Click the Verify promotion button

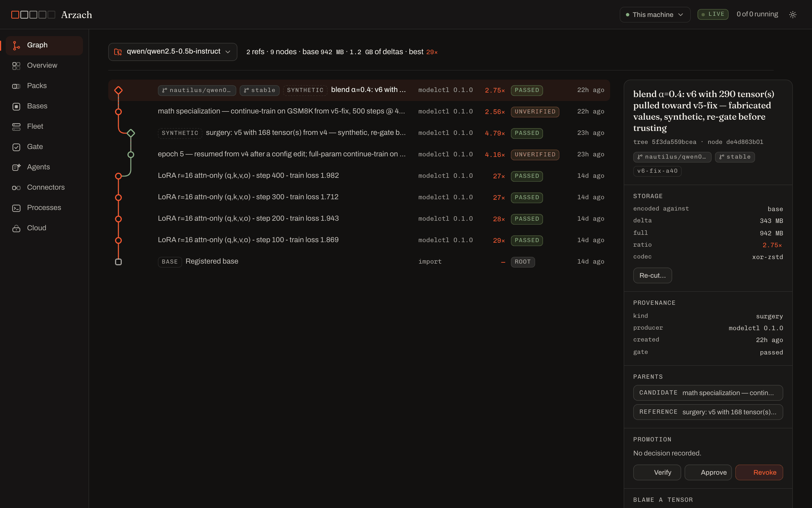(657, 473)
